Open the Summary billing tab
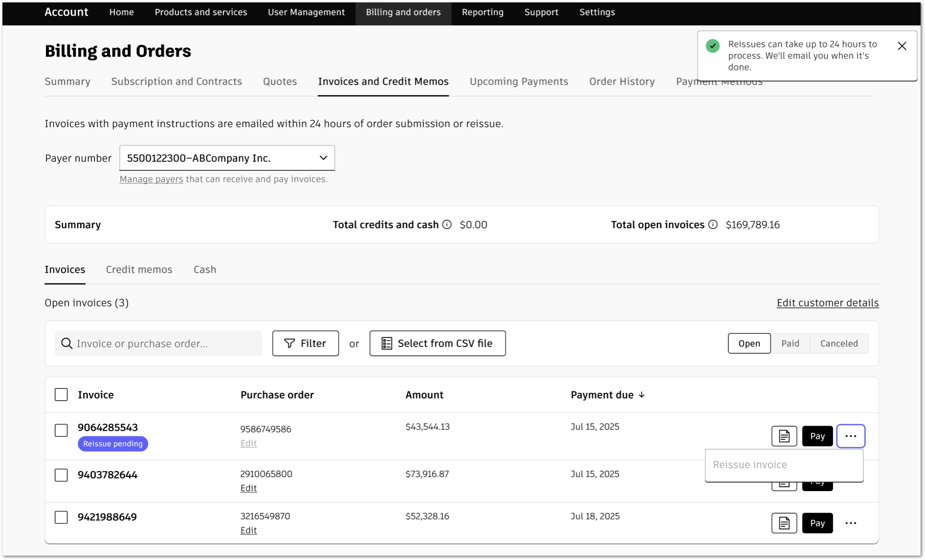925x560 pixels. coord(67,81)
